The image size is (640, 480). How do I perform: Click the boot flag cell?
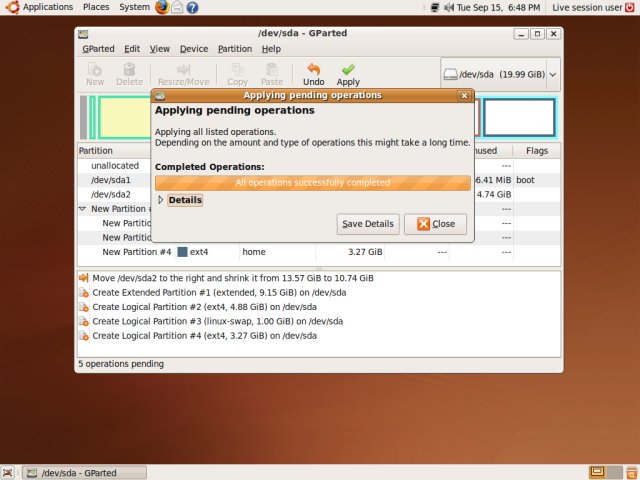[525, 180]
